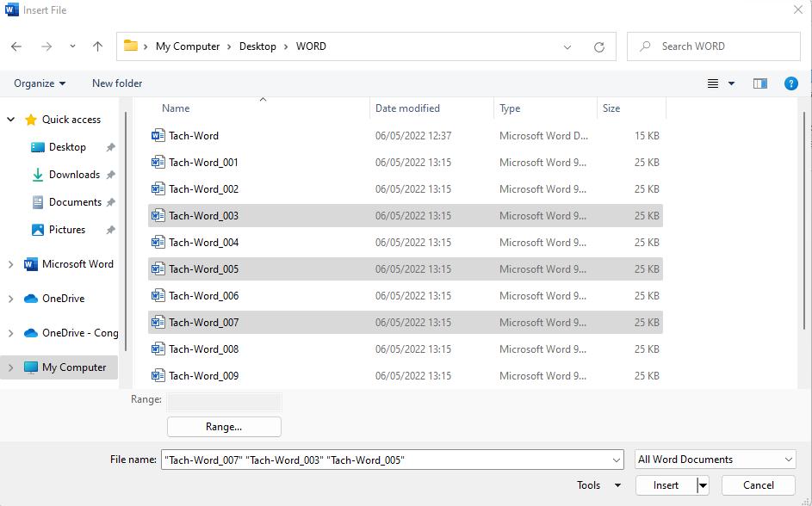Click the Microsoft Word file icon for Tach-Word_001
The image size is (812, 506).
(x=158, y=162)
